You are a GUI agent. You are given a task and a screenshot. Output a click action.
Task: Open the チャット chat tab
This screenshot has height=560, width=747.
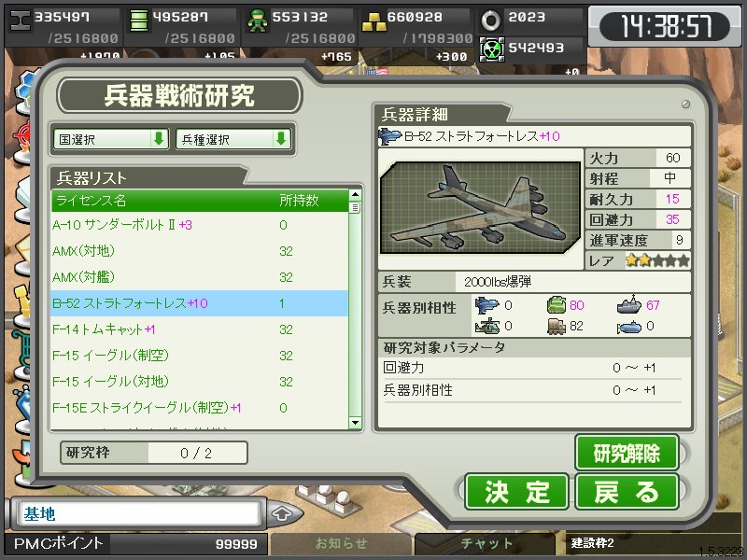click(x=486, y=543)
